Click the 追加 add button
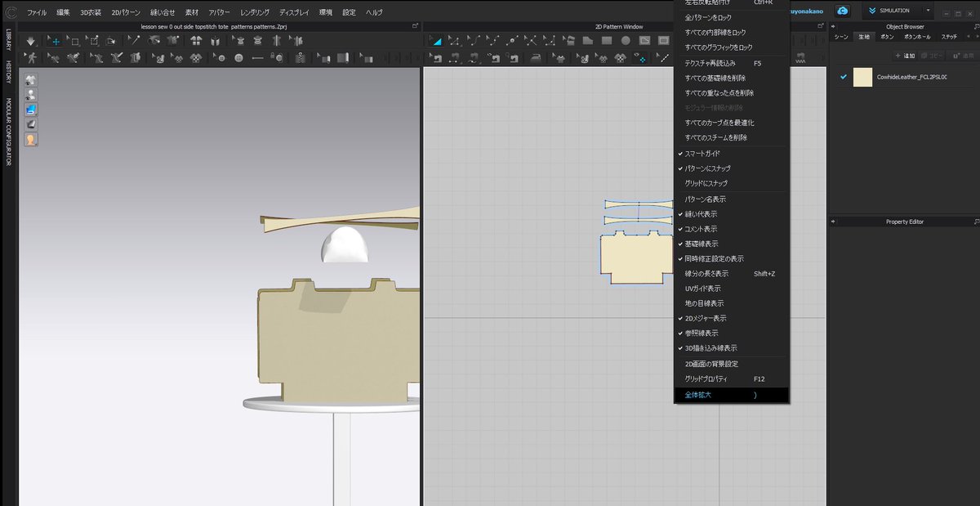 (907, 56)
